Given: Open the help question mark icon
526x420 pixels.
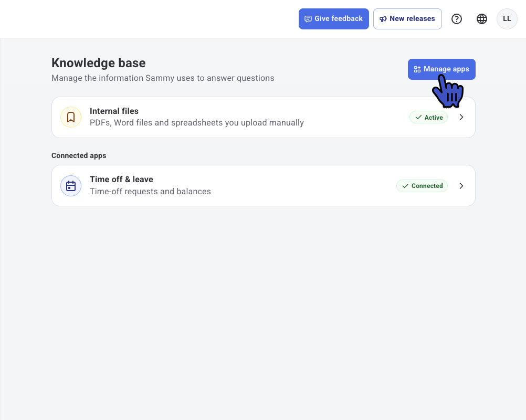Looking at the screenshot, I should pyautogui.click(x=456, y=19).
